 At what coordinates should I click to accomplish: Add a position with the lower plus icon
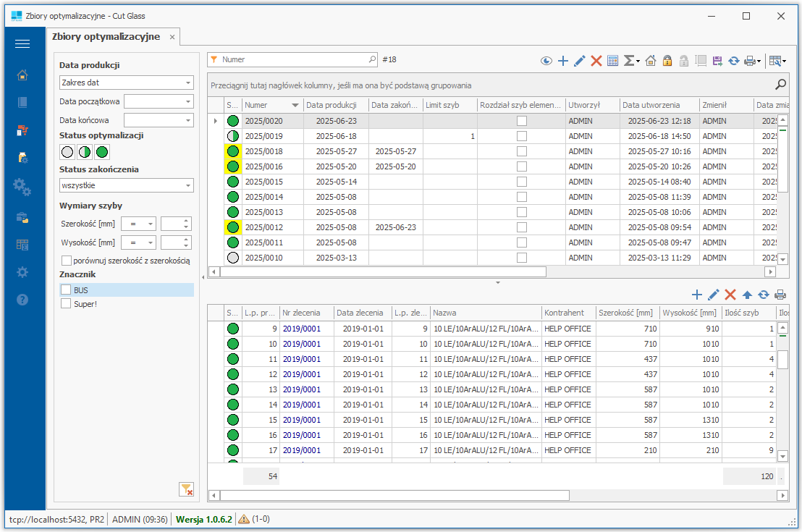[x=696, y=295]
